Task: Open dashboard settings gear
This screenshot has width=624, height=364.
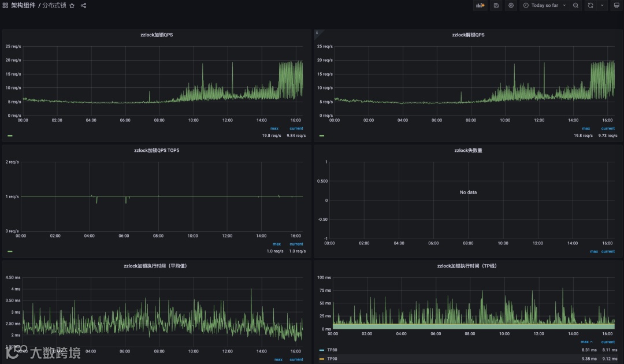Action: [511, 6]
